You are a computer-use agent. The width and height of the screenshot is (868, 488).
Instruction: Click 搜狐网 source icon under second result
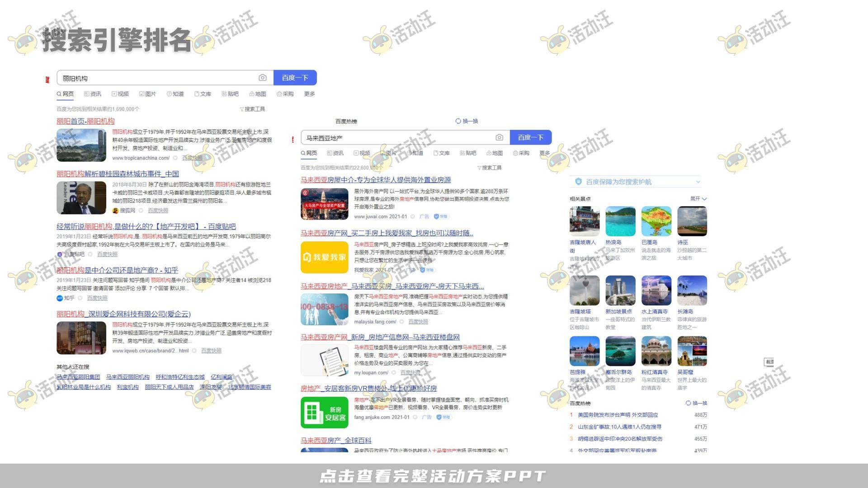pos(115,211)
